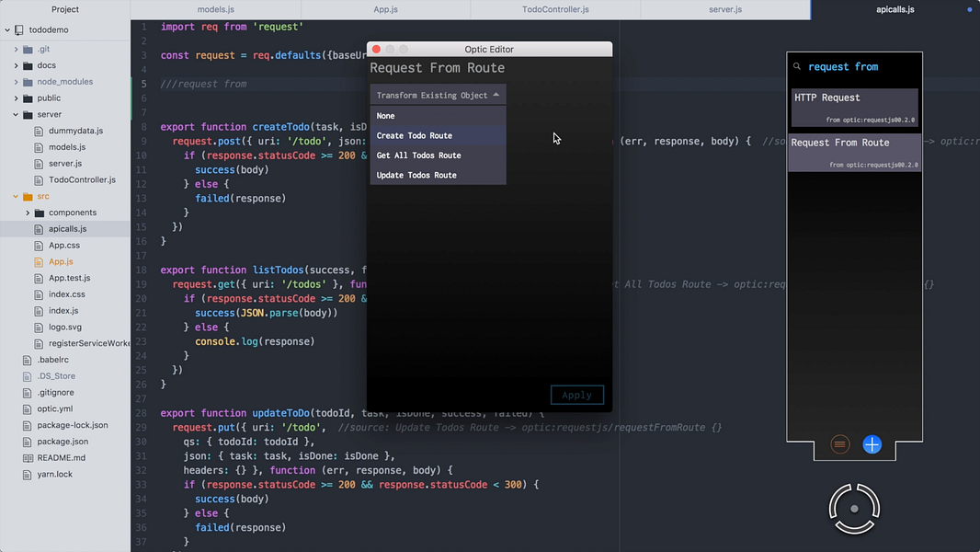Expand the components folder chevron
The height and width of the screenshot is (552, 980).
(28, 213)
